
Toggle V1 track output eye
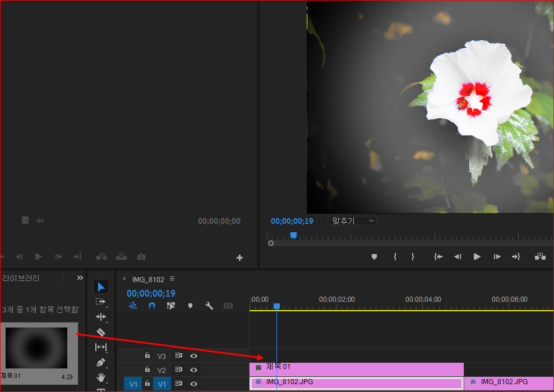[193, 384]
